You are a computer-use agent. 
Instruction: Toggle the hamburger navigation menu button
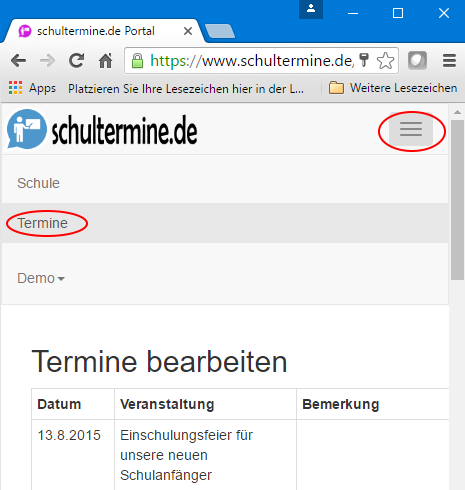tap(411, 129)
